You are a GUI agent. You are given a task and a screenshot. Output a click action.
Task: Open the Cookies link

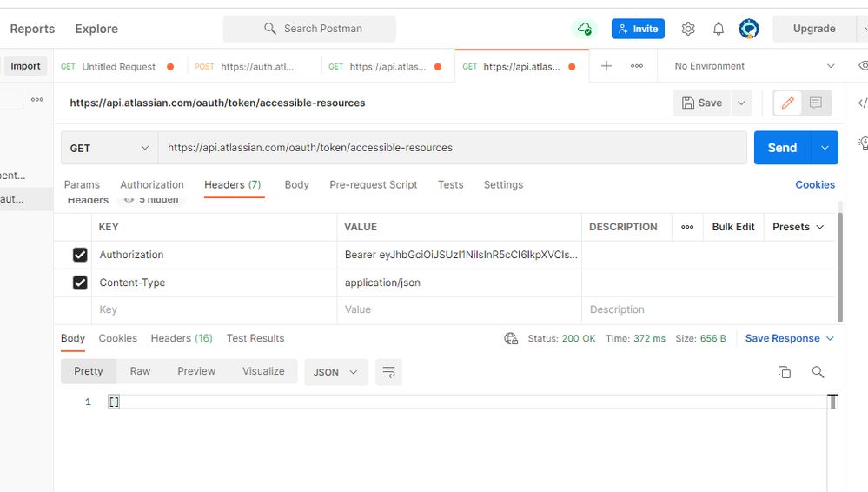click(x=815, y=184)
